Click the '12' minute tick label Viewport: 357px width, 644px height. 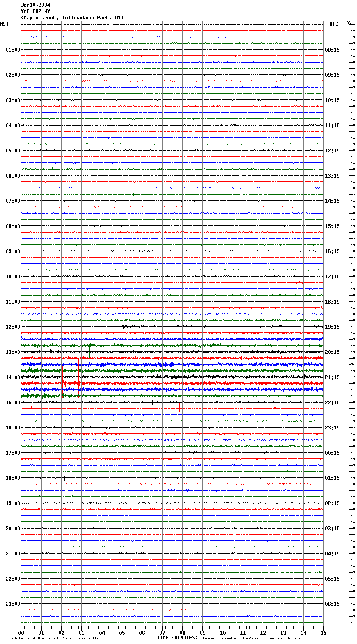(263, 633)
